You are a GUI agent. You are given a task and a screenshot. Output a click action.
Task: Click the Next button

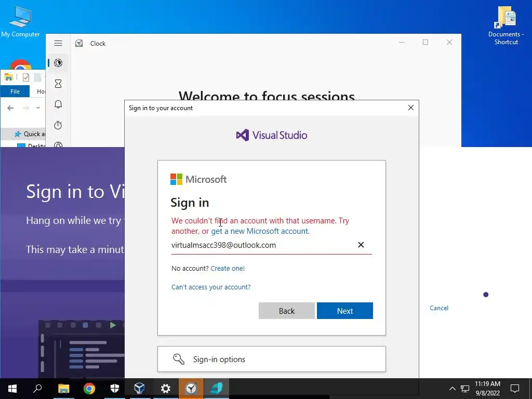click(x=345, y=311)
